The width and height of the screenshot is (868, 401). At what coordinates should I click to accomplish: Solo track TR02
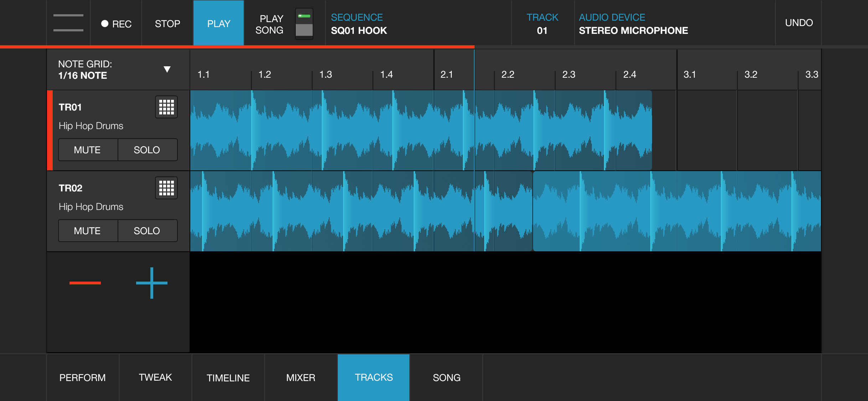[x=147, y=231]
